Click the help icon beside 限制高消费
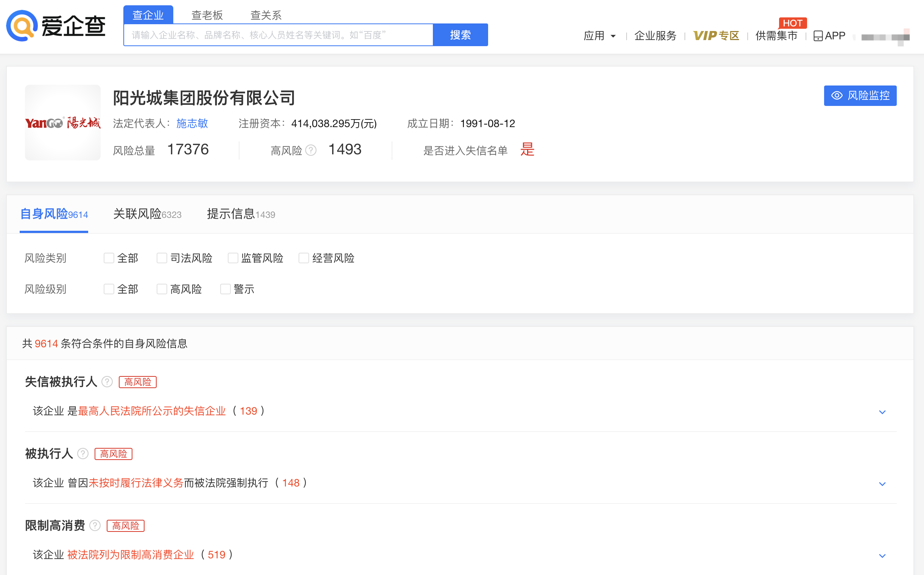 95,525
